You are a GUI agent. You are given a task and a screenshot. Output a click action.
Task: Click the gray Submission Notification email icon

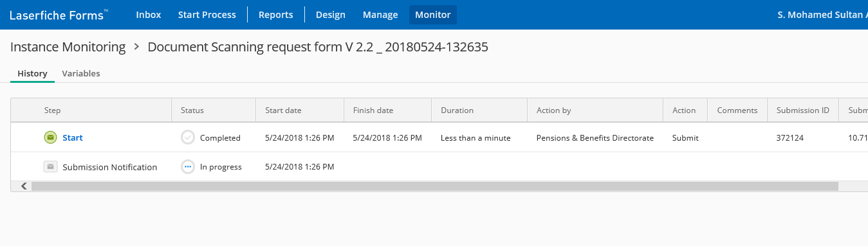click(x=50, y=166)
